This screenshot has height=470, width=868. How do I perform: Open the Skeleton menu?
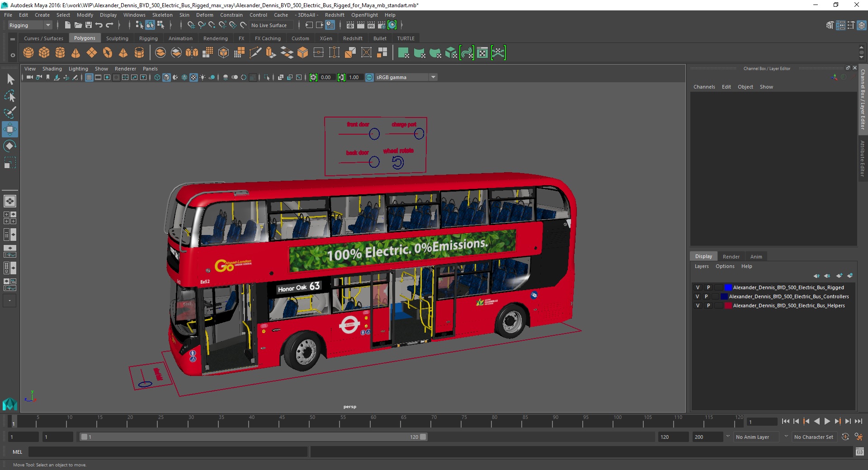click(162, 15)
